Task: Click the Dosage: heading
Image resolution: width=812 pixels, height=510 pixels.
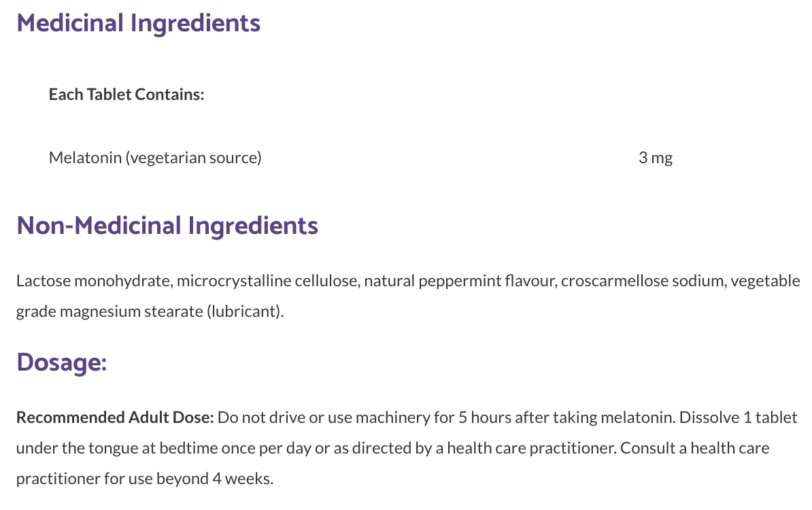Action: (x=61, y=362)
